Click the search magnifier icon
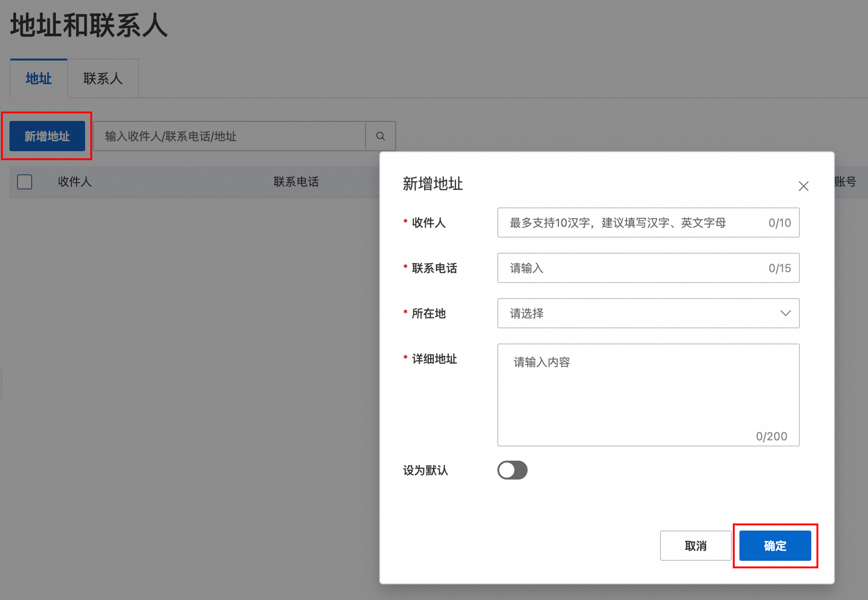This screenshot has height=600, width=868. click(381, 136)
